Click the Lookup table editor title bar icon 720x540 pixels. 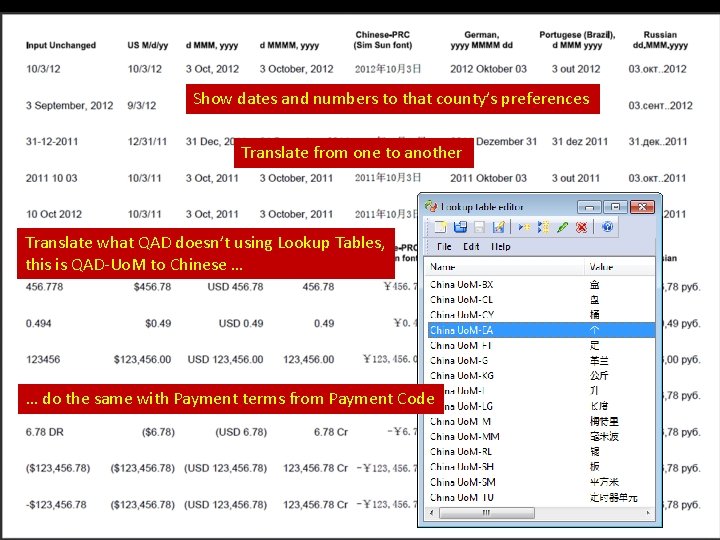tap(431, 207)
